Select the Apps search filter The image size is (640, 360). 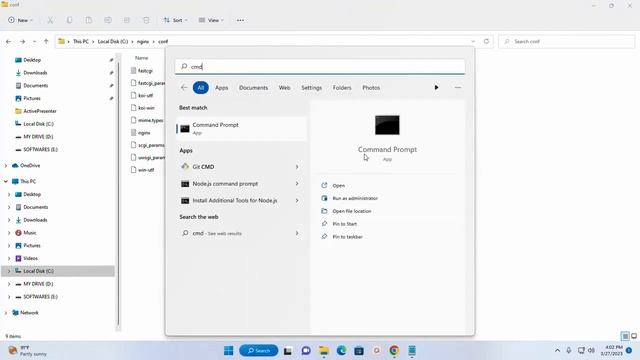(222, 88)
